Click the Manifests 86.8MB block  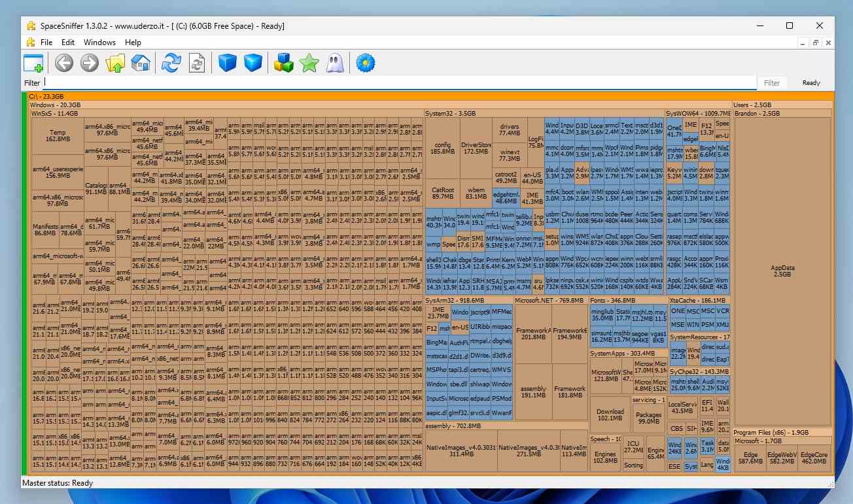coord(45,229)
